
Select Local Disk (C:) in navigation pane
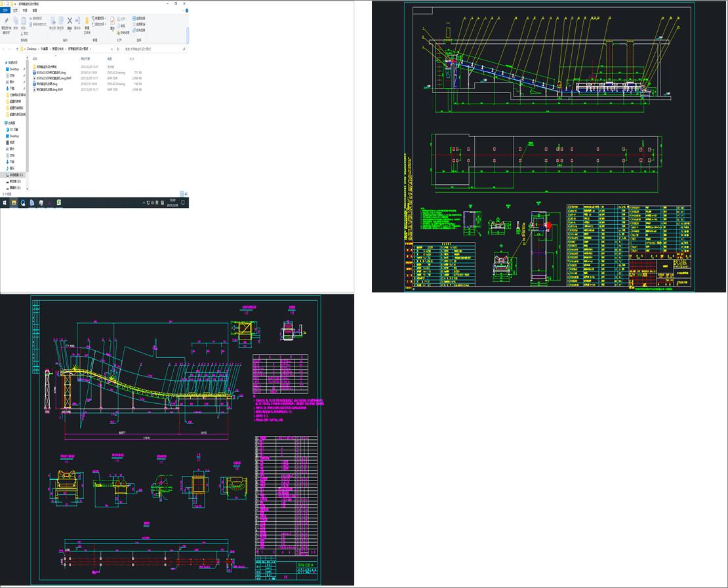14,175
